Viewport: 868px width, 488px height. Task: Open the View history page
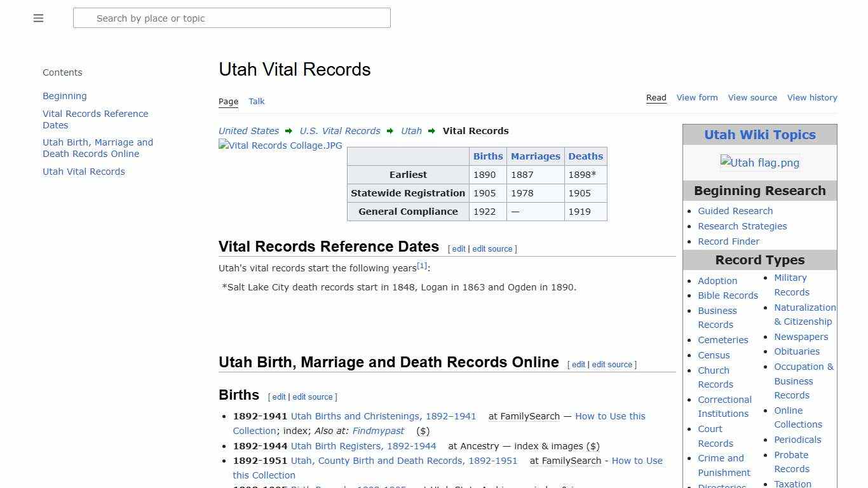tap(812, 97)
